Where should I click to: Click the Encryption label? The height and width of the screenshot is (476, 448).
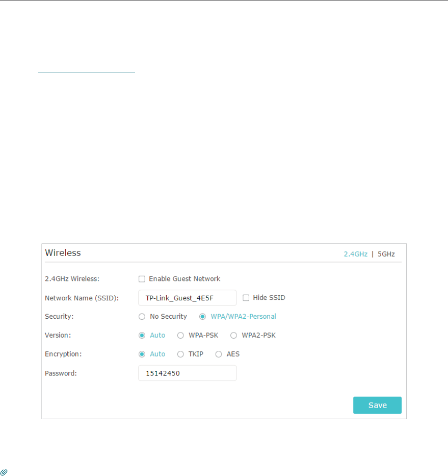click(x=63, y=354)
